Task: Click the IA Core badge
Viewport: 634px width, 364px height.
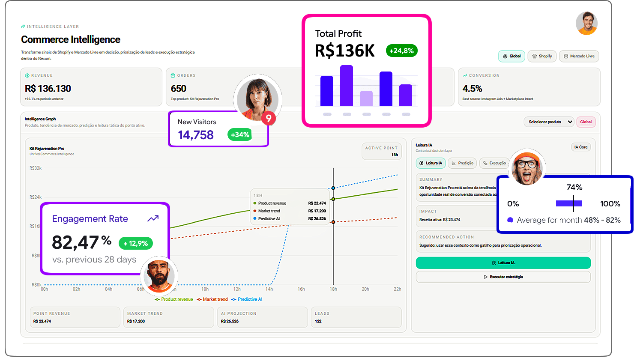Action: (x=581, y=147)
